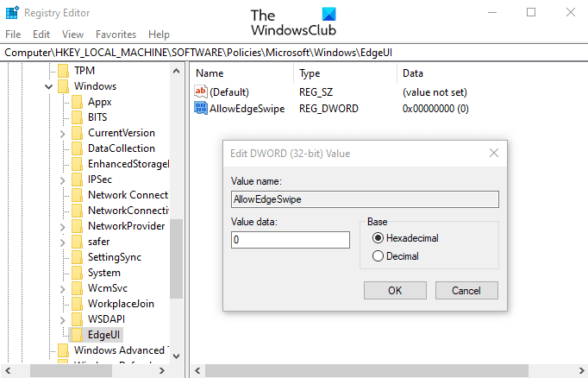Click the Value name field
Viewport: 588px width, 378px height.
click(365, 199)
